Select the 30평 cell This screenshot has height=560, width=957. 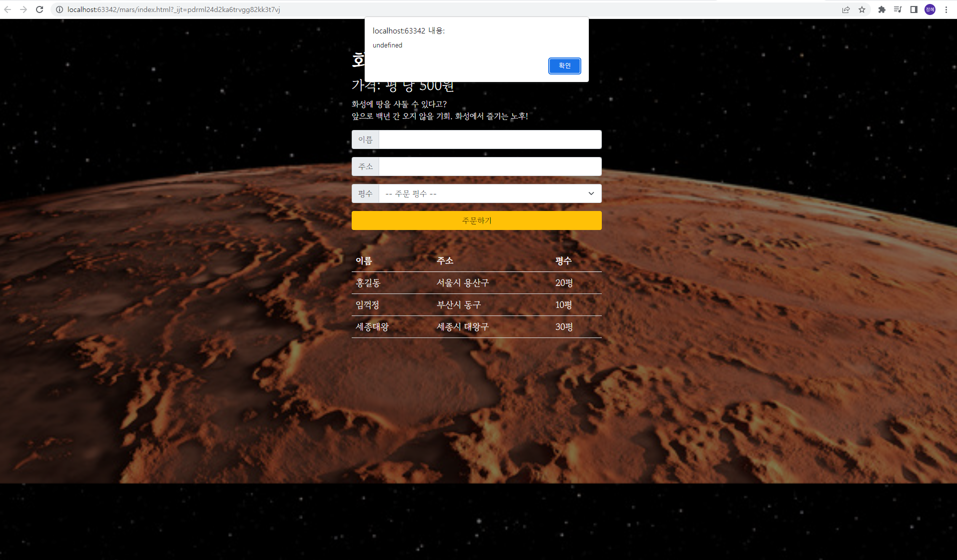click(x=564, y=326)
